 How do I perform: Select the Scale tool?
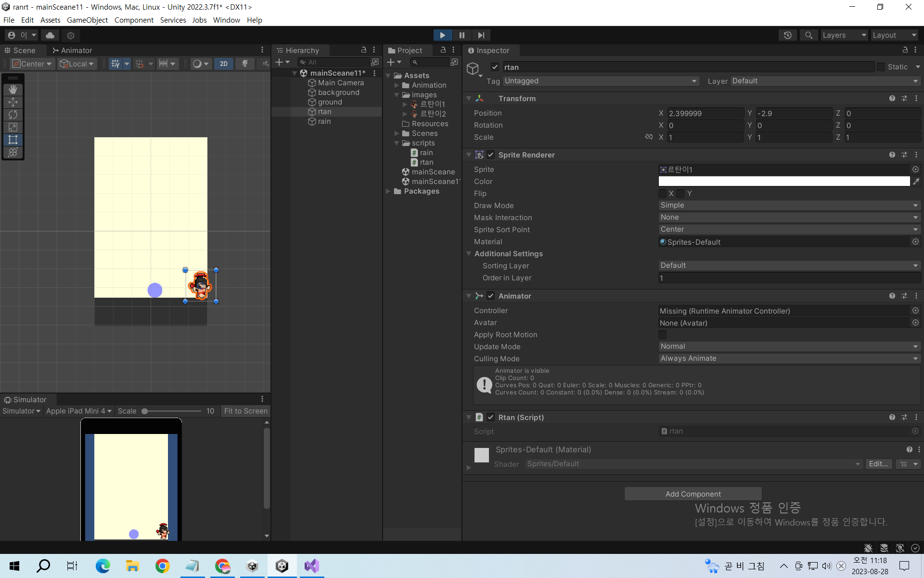(x=13, y=127)
